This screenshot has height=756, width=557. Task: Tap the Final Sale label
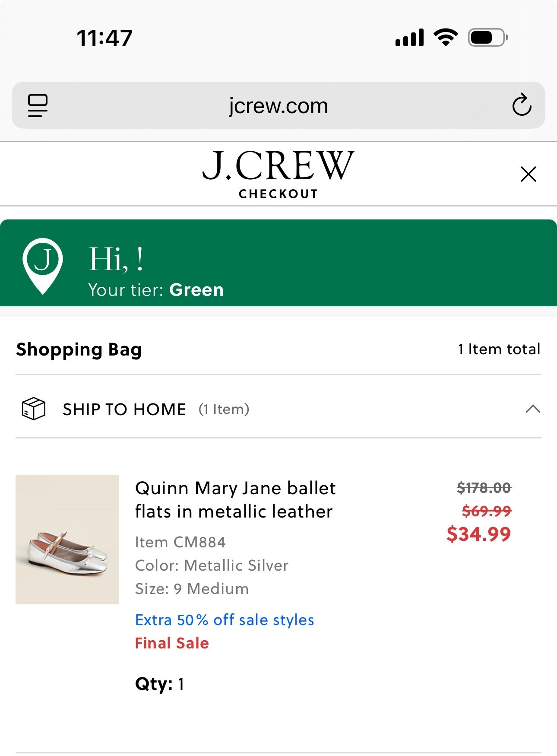coord(172,643)
